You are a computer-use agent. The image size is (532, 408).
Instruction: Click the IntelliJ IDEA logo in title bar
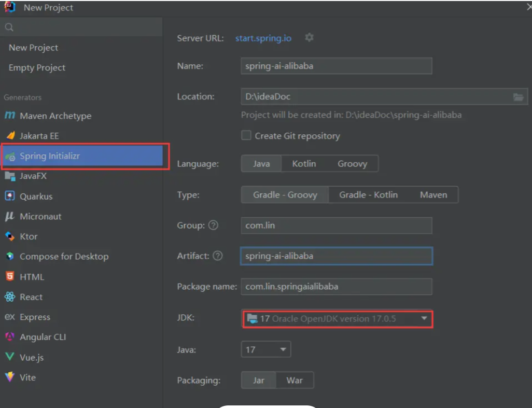(x=10, y=7)
